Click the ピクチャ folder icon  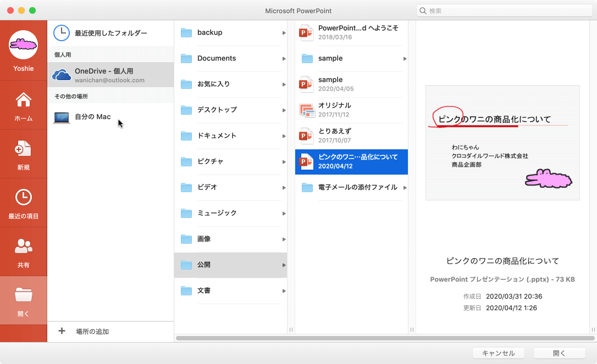coord(186,161)
